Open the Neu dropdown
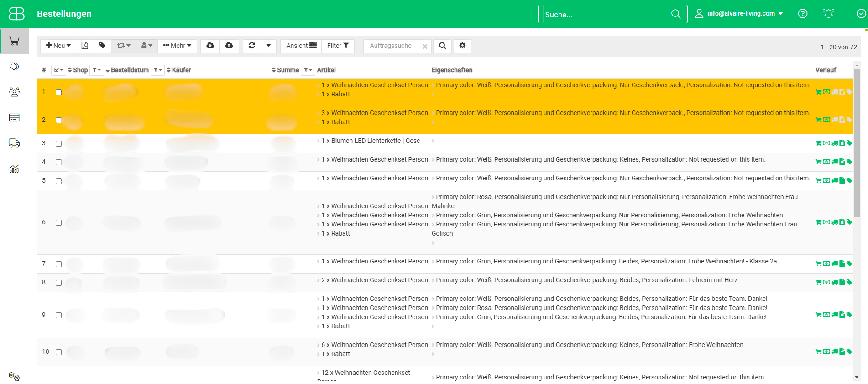 tap(58, 46)
